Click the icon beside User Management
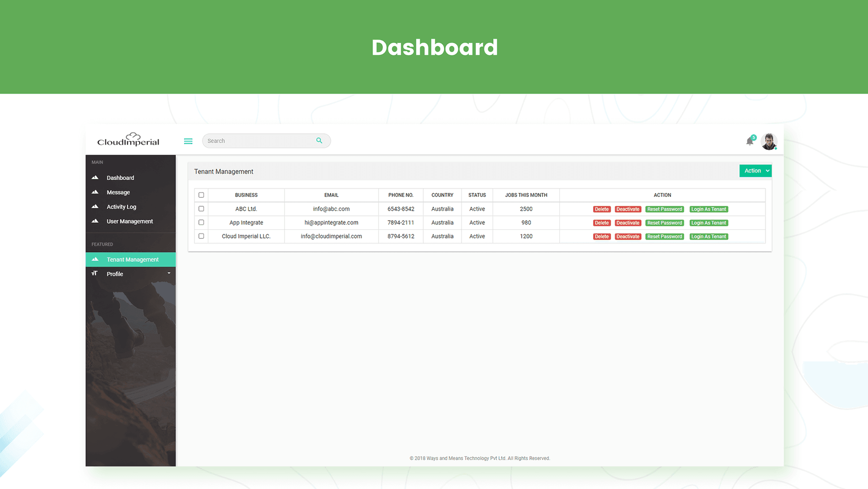Image resolution: width=868 pixels, height=489 pixels. [x=95, y=221]
